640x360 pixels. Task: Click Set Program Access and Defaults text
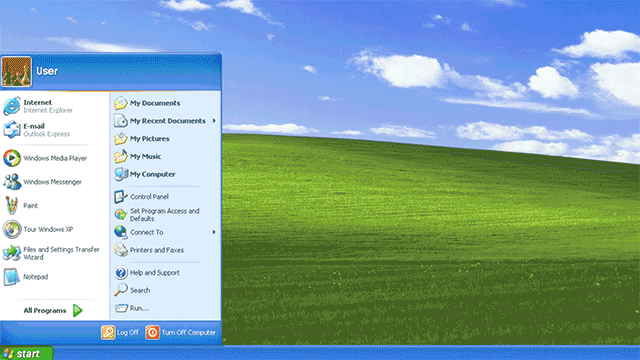(164, 215)
